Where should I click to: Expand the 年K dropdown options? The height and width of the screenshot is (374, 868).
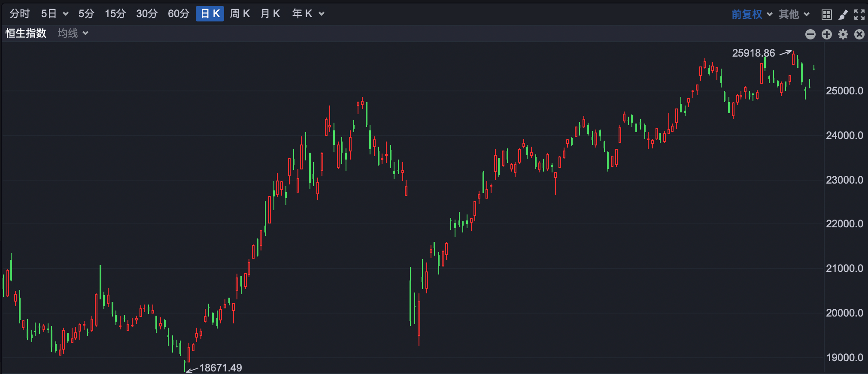(x=308, y=14)
